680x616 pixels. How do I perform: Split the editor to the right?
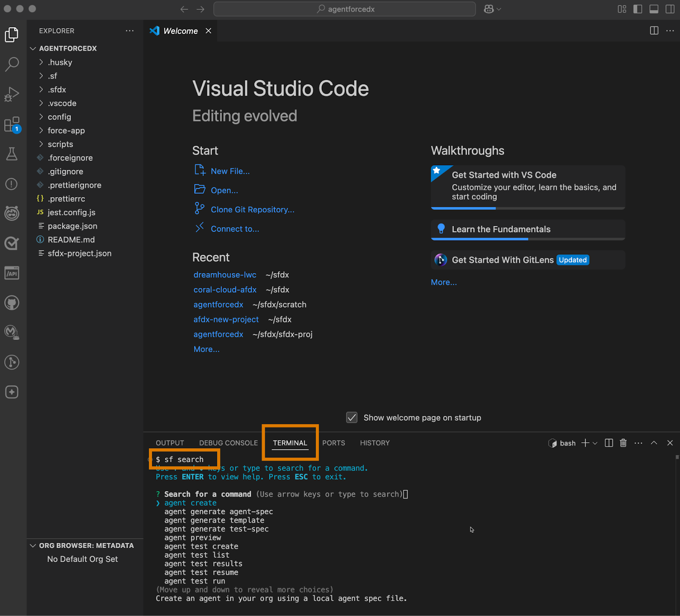(654, 31)
